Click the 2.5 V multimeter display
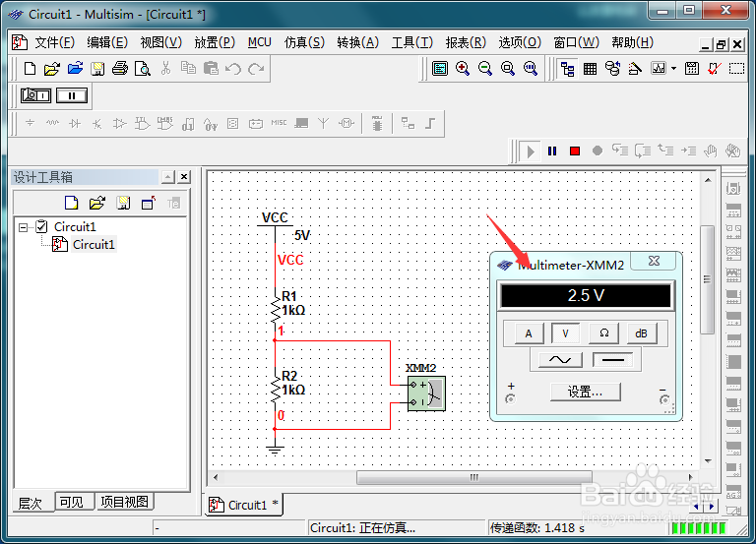Viewport: 756px width, 544px height. pyautogui.click(x=586, y=295)
